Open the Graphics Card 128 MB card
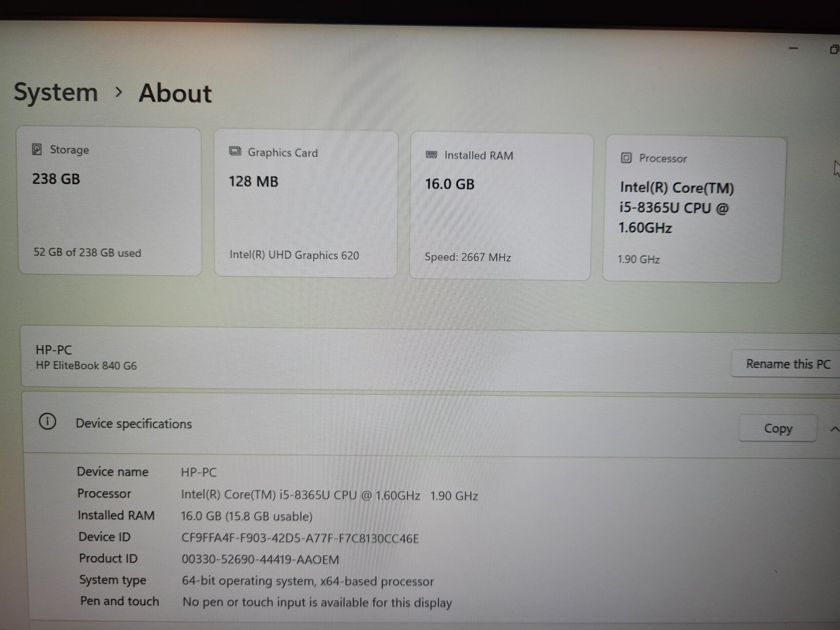Screen dimensions: 840x630 click(306, 204)
